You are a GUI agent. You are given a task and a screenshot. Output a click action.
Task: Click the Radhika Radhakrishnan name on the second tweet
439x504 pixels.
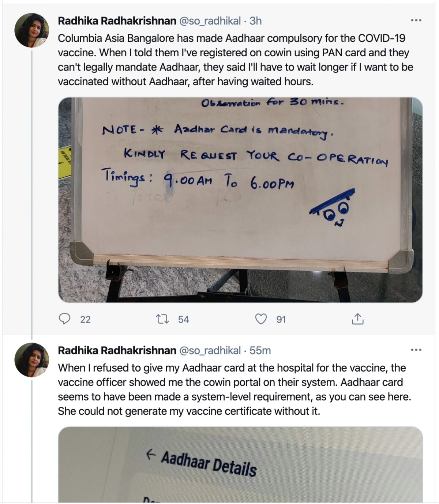pyautogui.click(x=117, y=350)
